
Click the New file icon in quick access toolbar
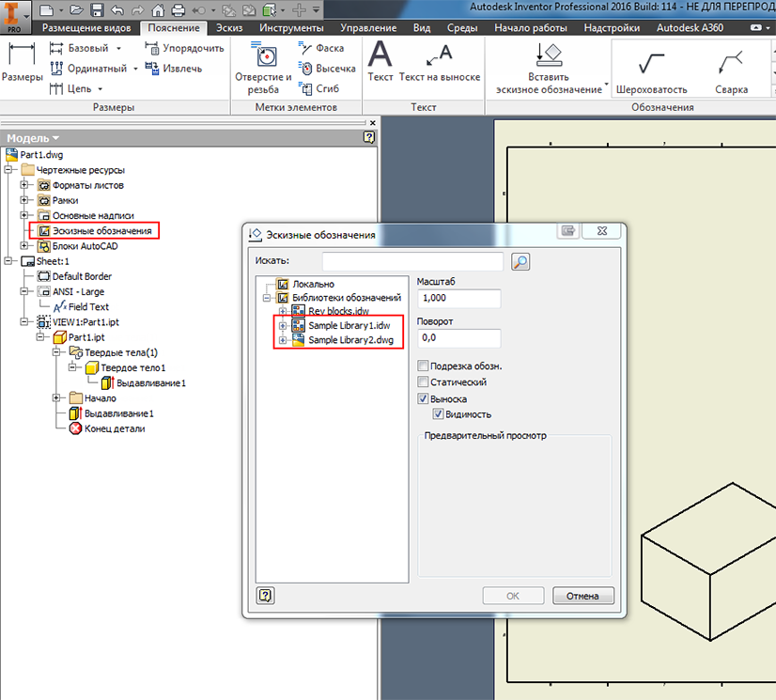[x=45, y=9]
